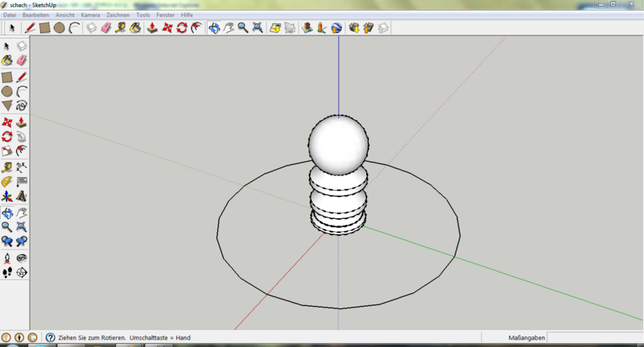Choose the Walk footprints tool in left toolbar
Image resolution: width=644 pixels, height=347 pixels.
point(7,273)
